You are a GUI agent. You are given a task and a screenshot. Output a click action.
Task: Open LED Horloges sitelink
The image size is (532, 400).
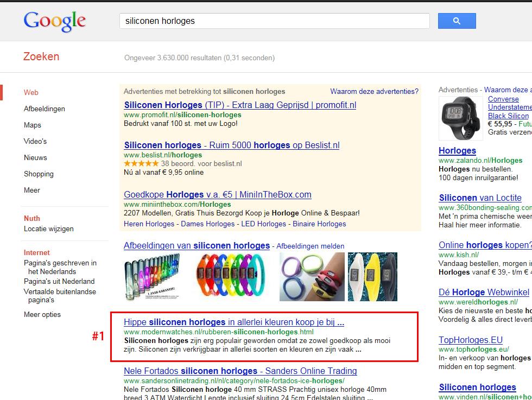point(264,224)
